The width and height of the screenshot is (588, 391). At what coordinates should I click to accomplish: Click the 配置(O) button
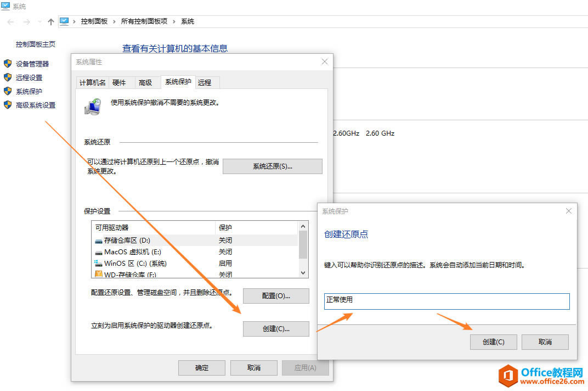point(275,295)
